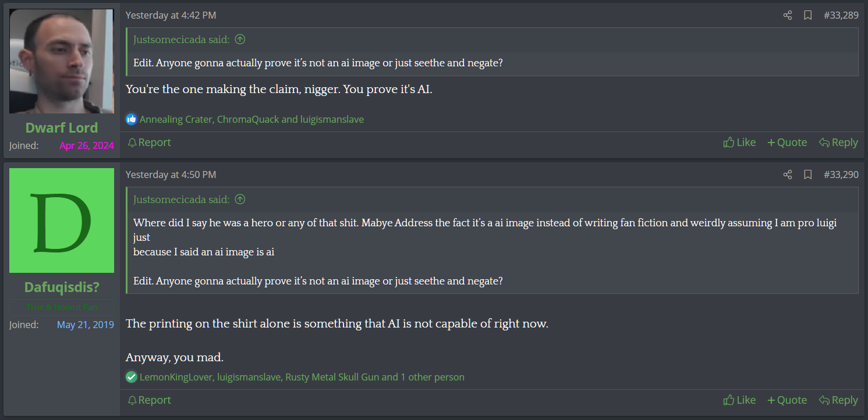Jump to quoted post via arrow in first quote
Viewport: 868px width, 420px height.
click(x=240, y=40)
